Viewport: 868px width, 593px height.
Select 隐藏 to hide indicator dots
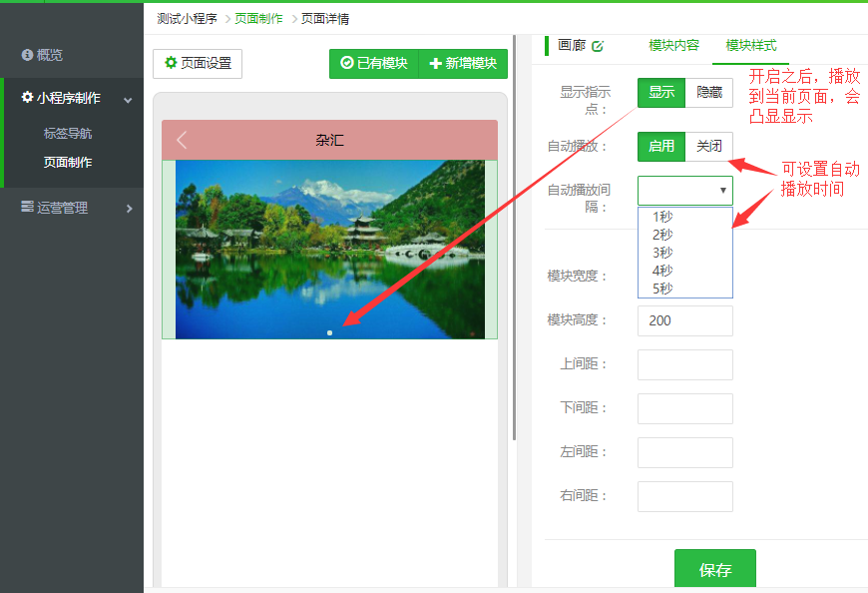click(709, 93)
